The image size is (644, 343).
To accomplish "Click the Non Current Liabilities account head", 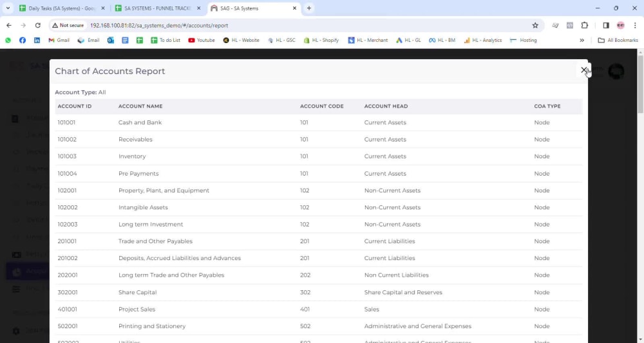I will [396, 275].
